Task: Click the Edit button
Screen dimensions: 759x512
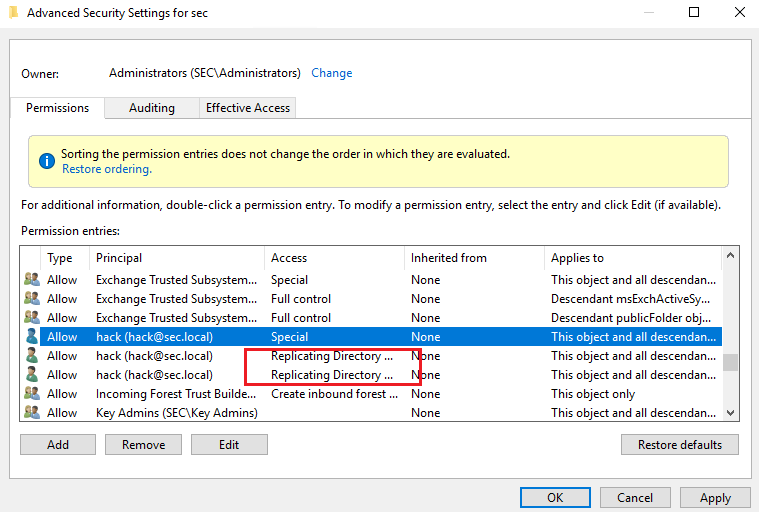Action: (x=229, y=444)
